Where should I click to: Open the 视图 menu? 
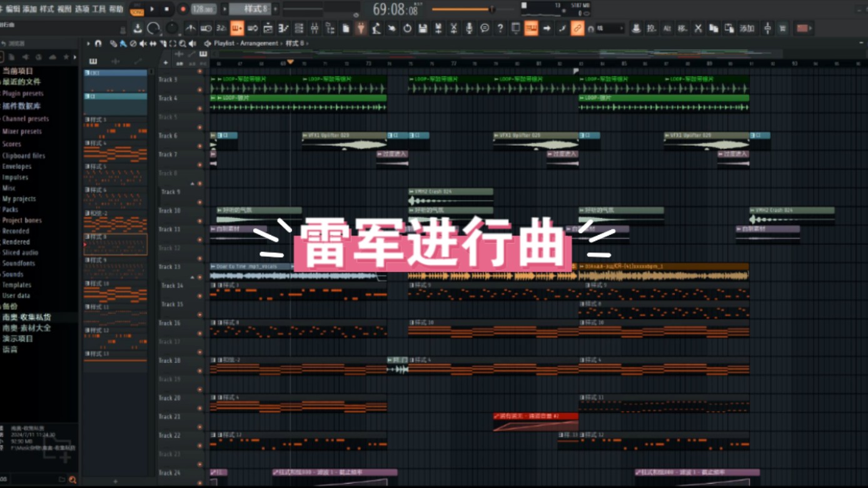[x=64, y=9]
